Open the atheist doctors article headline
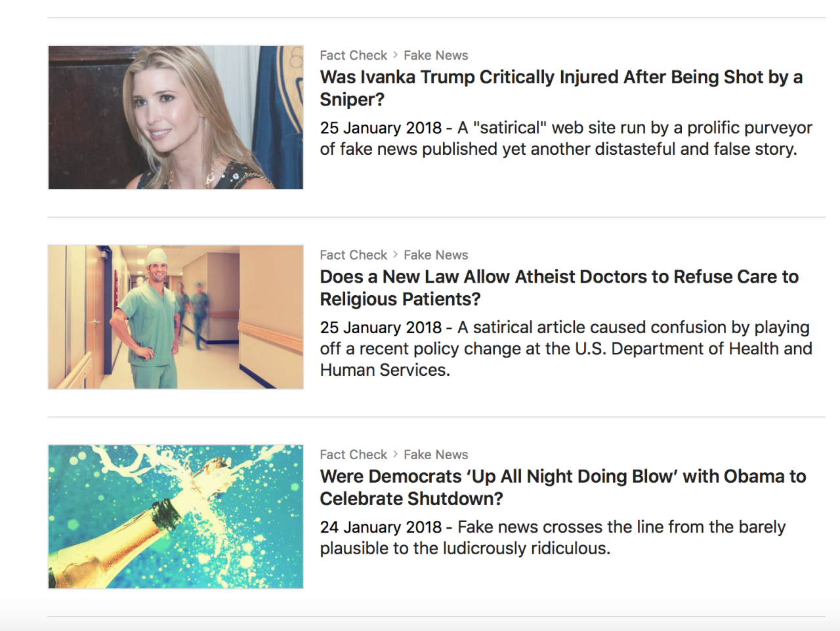This screenshot has height=631, width=840. (559, 287)
